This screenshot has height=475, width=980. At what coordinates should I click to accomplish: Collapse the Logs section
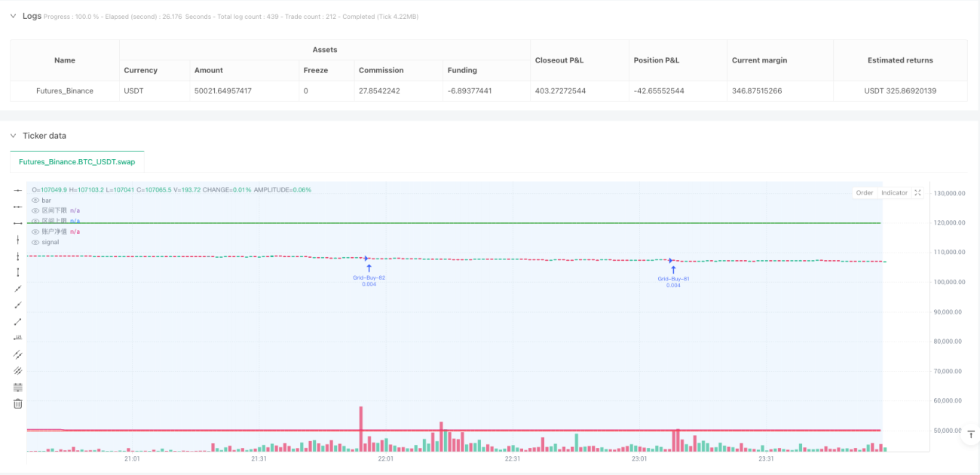(x=13, y=16)
